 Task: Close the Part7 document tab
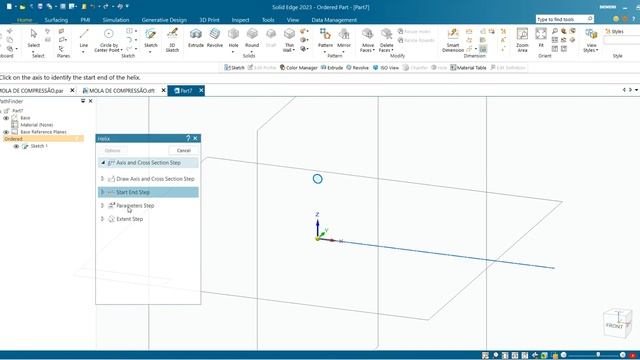click(x=201, y=91)
